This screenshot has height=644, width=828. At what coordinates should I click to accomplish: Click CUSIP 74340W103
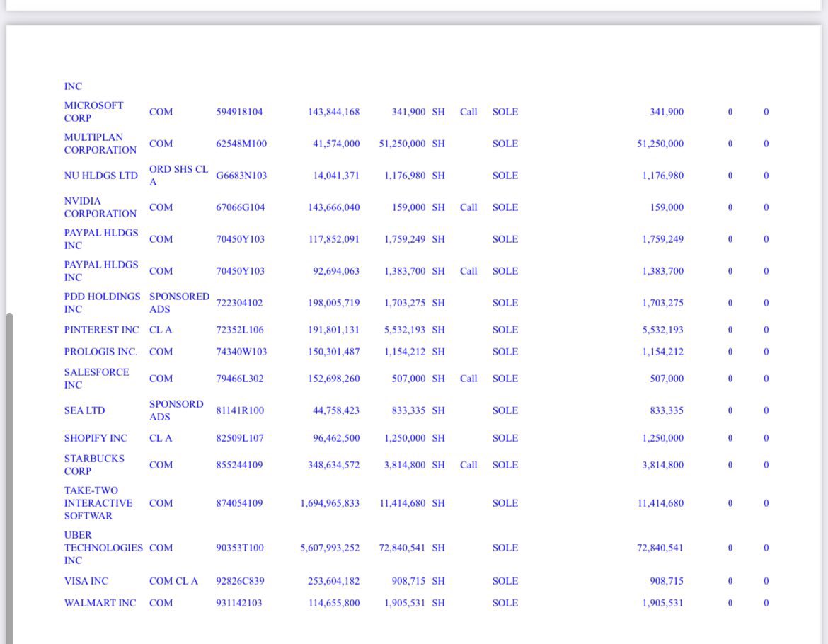pos(241,352)
